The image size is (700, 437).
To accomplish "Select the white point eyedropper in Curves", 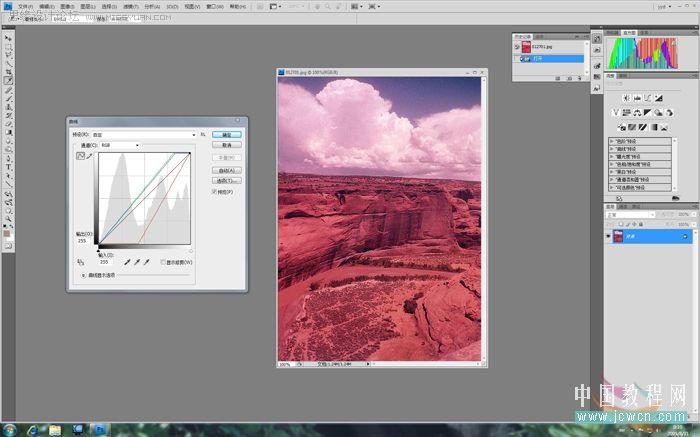I will (x=146, y=262).
